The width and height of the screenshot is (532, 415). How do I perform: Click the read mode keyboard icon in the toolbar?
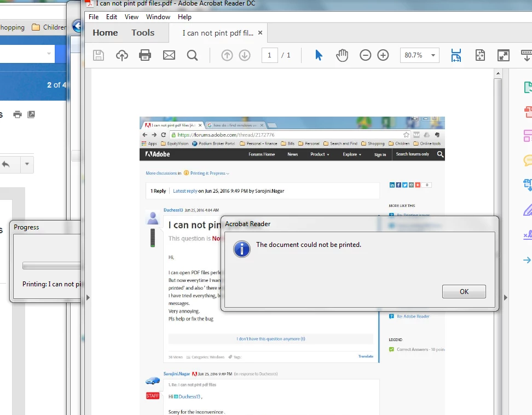(x=526, y=55)
